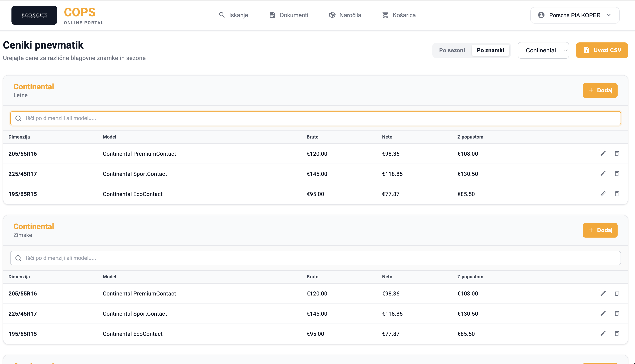Click the Uvozi CSV import button
Image resolution: width=635 pixels, height=364 pixels.
pyautogui.click(x=602, y=50)
